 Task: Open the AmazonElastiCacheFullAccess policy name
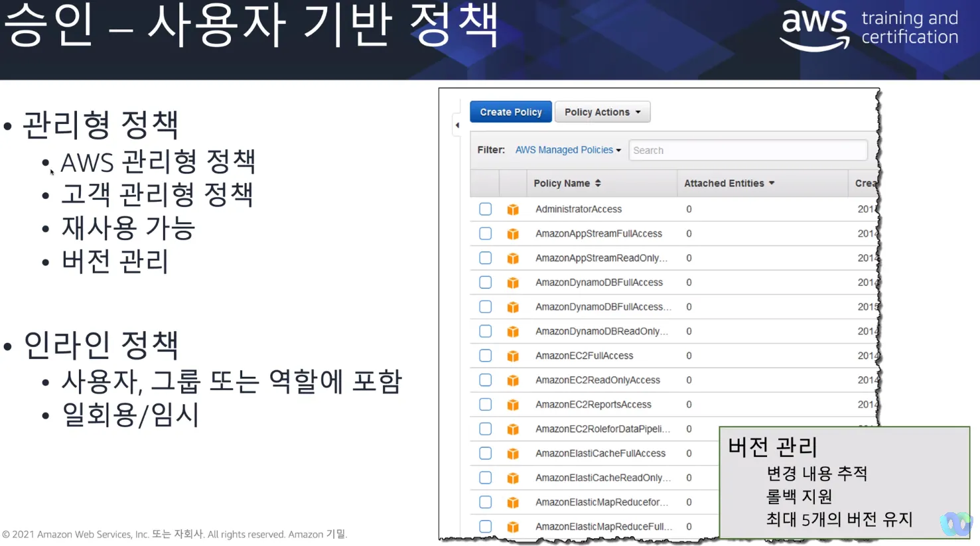point(600,453)
